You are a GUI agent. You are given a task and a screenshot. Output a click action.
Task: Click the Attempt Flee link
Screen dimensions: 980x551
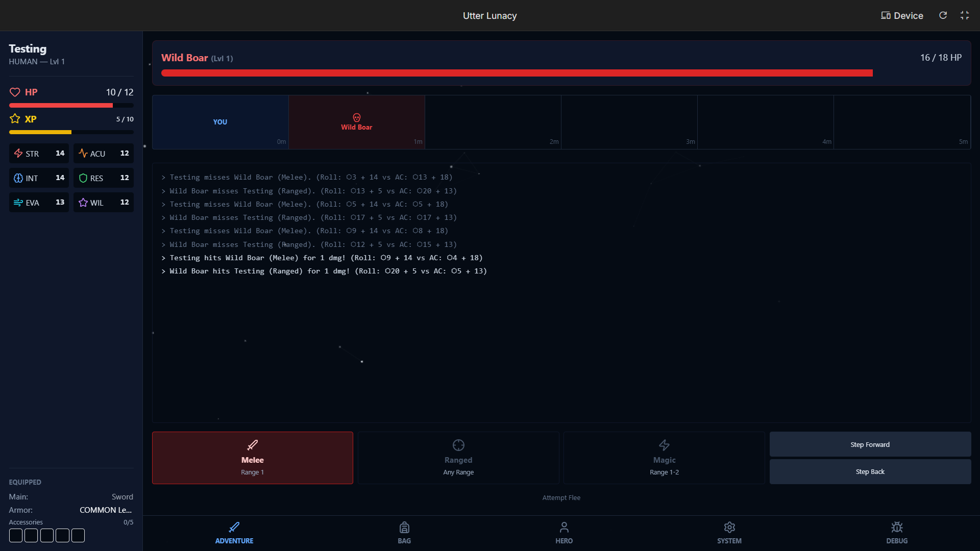pyautogui.click(x=561, y=497)
